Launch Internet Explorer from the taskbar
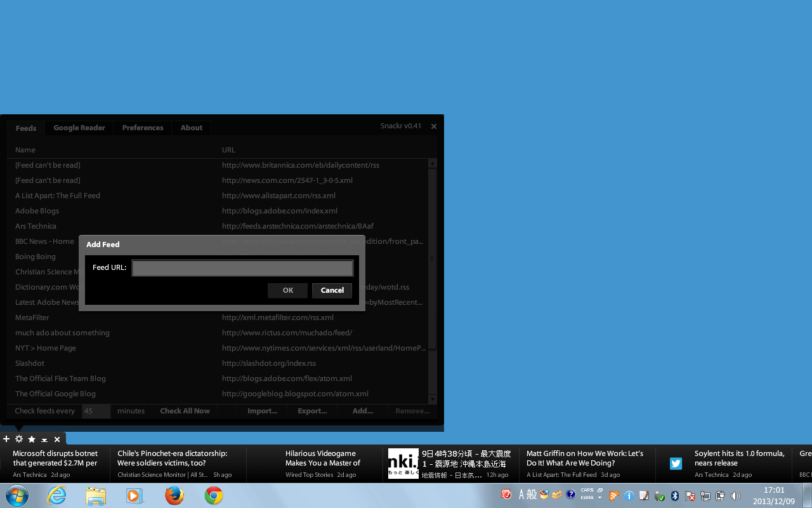The width and height of the screenshot is (812, 508). click(x=57, y=495)
